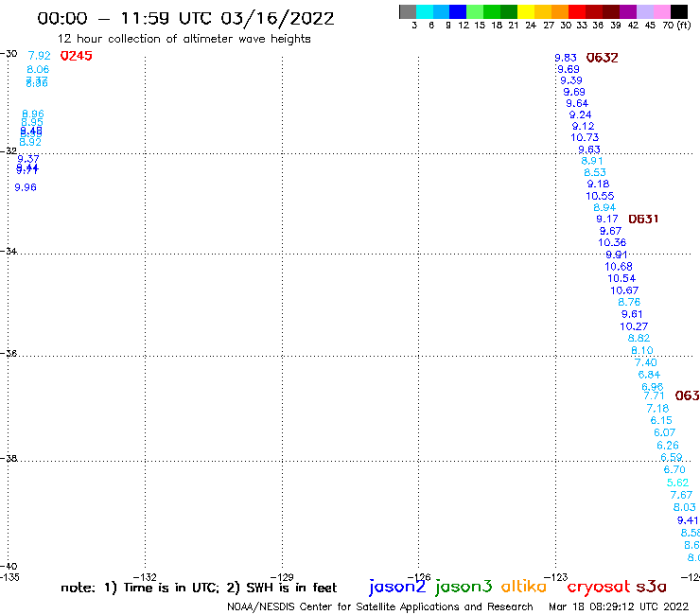Click the 8.76 wave height value
The width and height of the screenshot is (700, 615).
629,302
